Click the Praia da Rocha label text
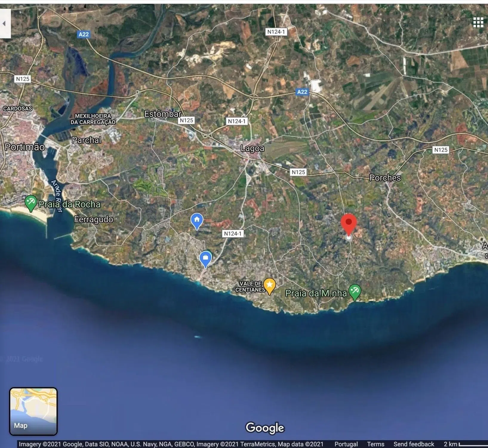This screenshot has width=488, height=448. click(x=70, y=204)
